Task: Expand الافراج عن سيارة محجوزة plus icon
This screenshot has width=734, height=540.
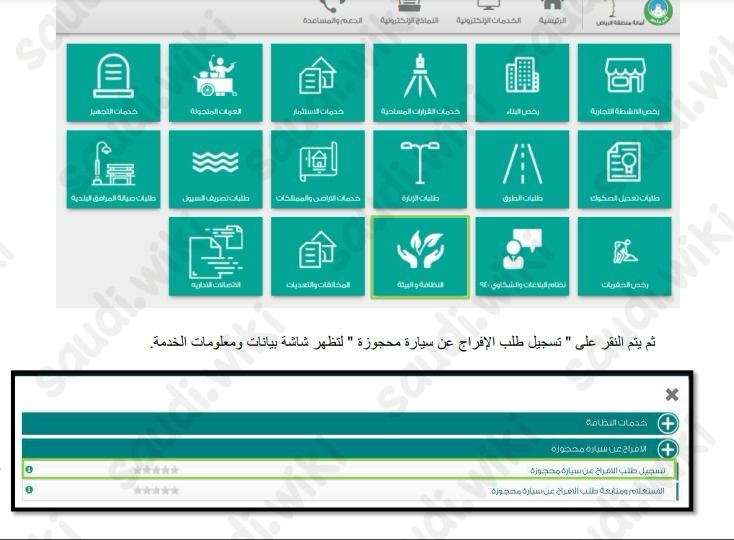Action: (668, 449)
